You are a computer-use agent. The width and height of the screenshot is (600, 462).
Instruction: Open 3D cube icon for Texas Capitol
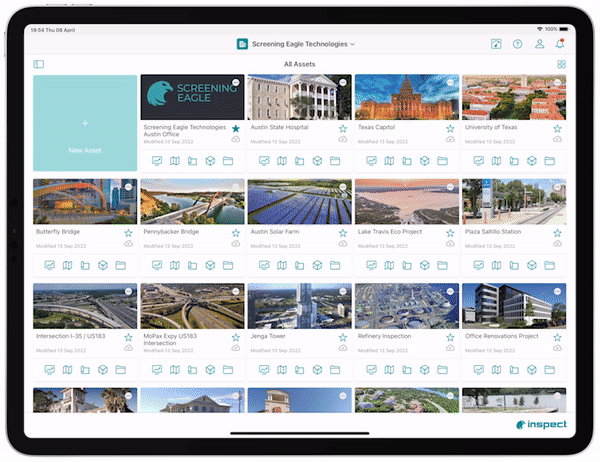[x=424, y=161]
